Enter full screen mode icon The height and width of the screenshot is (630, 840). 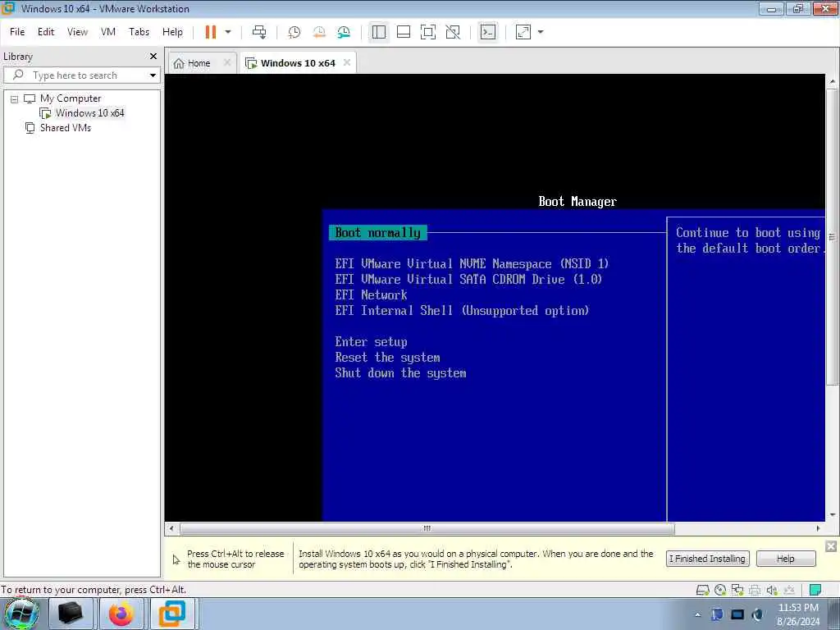[428, 32]
